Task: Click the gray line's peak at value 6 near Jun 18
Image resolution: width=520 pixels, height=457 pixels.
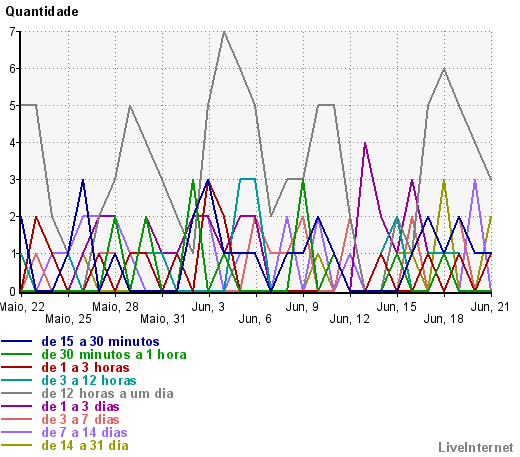Action: pos(444,69)
